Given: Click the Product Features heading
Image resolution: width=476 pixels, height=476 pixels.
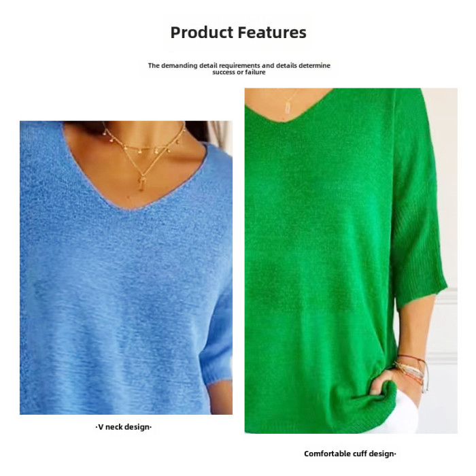Looking at the screenshot, I should (238, 33).
